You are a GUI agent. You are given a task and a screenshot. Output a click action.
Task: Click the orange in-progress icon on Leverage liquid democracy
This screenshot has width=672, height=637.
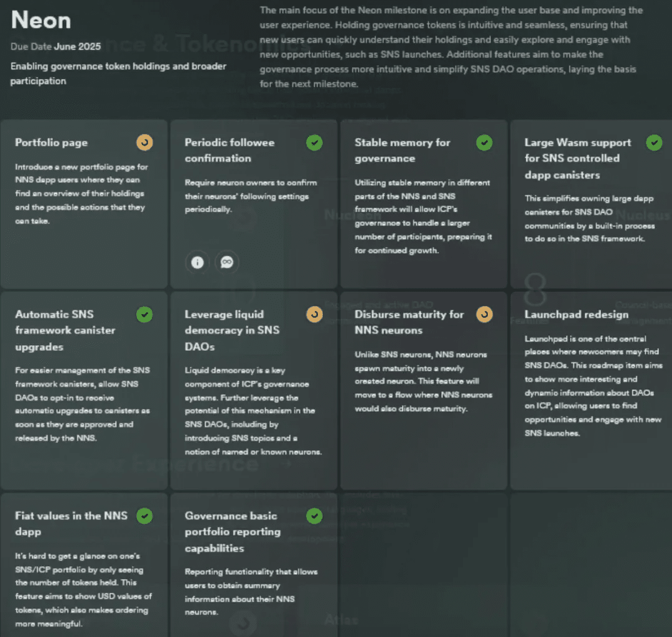[x=314, y=314]
